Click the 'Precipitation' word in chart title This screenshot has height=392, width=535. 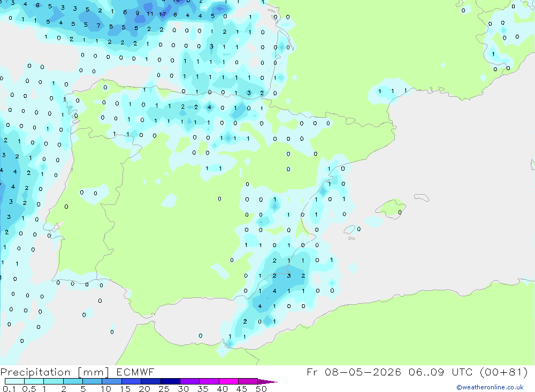[x=35, y=372]
